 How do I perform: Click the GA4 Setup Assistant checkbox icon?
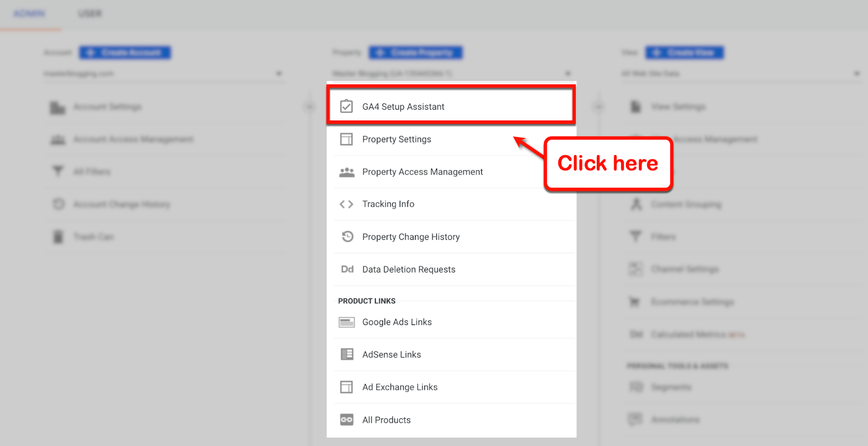(346, 106)
